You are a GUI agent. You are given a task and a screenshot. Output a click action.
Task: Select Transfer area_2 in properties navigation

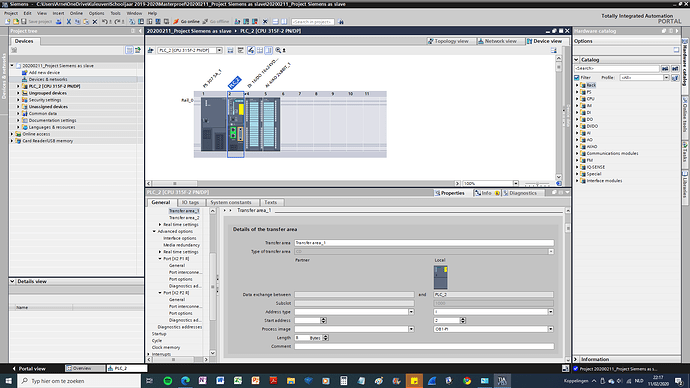(184, 218)
